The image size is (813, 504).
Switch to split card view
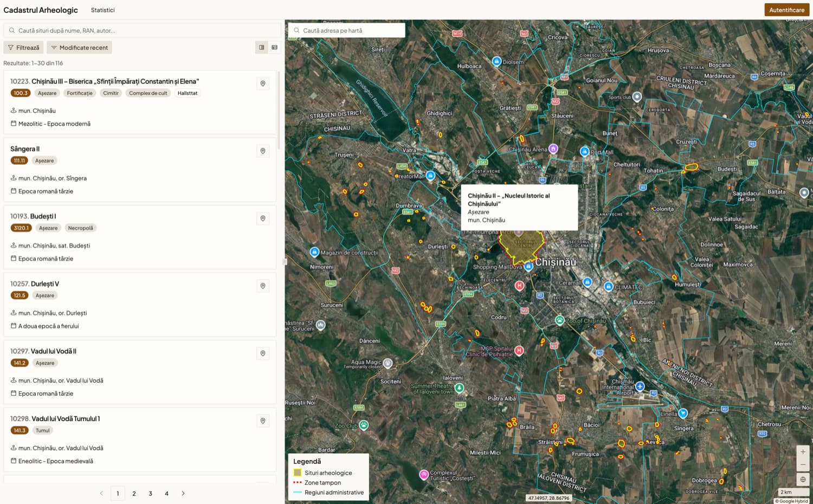click(262, 48)
